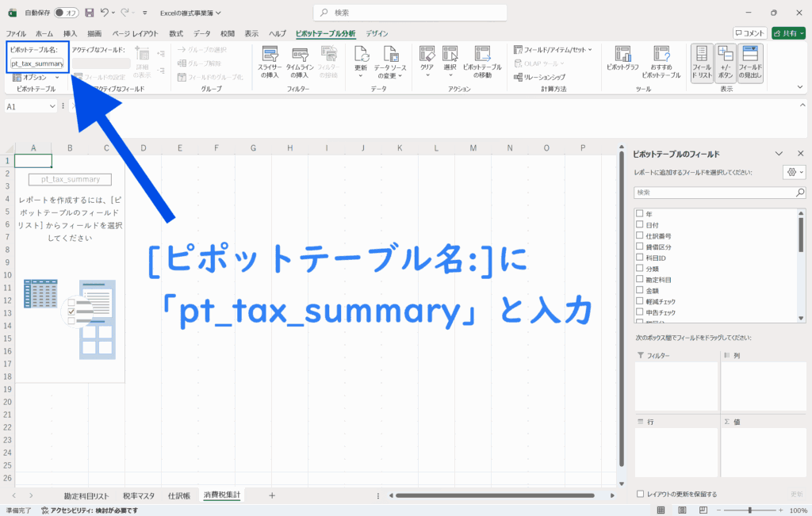Enable レイアウトの更新を保留する checkbox
812x516 pixels.
pyautogui.click(x=640, y=494)
